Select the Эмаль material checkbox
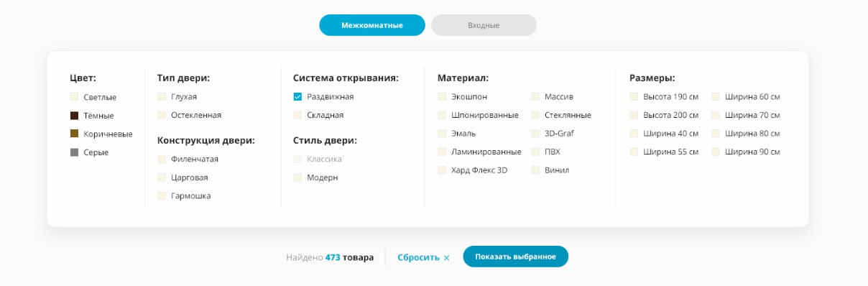This screenshot has width=868, height=286. 442,133
